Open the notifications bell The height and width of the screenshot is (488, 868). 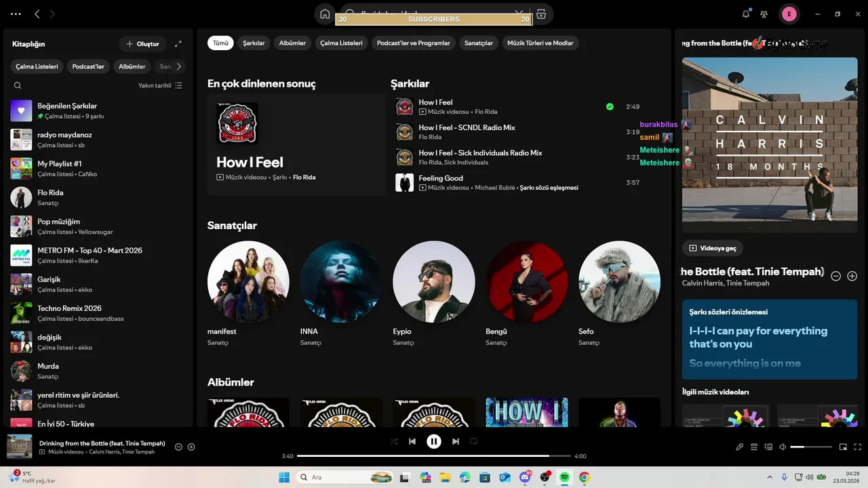746,14
